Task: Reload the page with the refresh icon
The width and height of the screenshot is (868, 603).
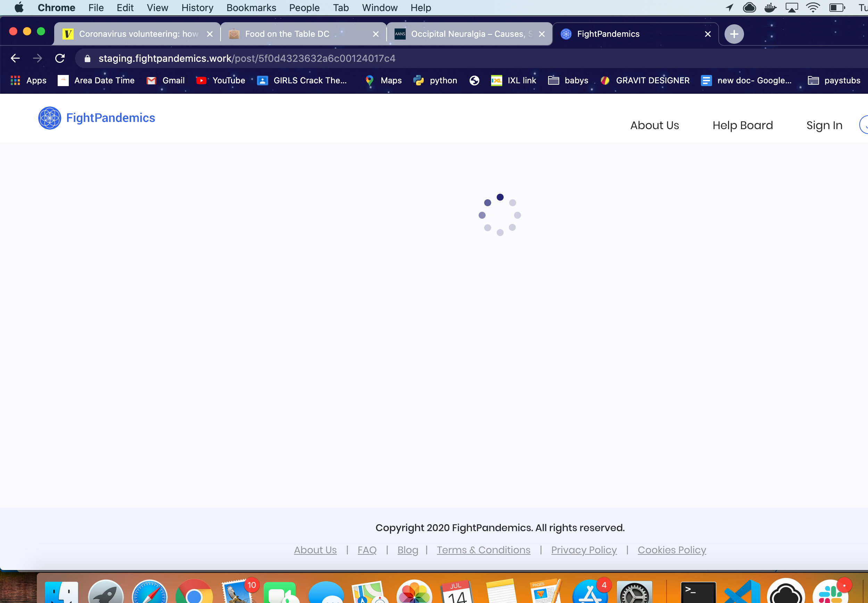Action: [60, 58]
